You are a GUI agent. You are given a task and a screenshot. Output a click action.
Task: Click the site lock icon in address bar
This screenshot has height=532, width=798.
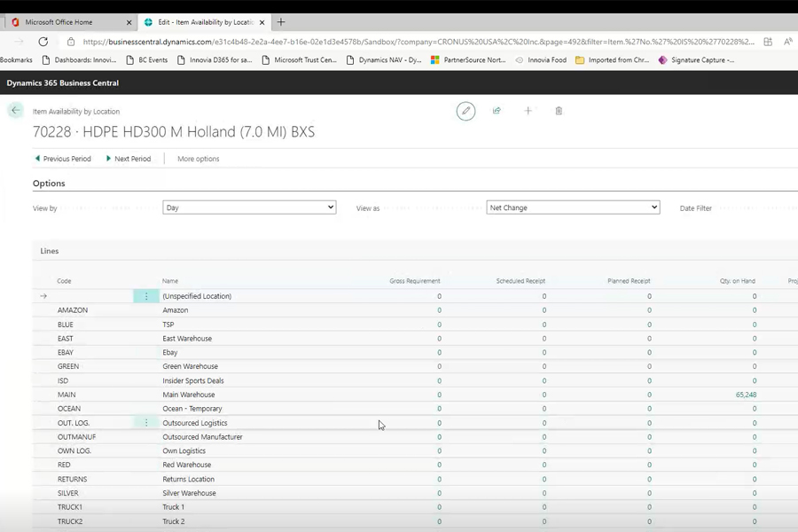(x=71, y=42)
